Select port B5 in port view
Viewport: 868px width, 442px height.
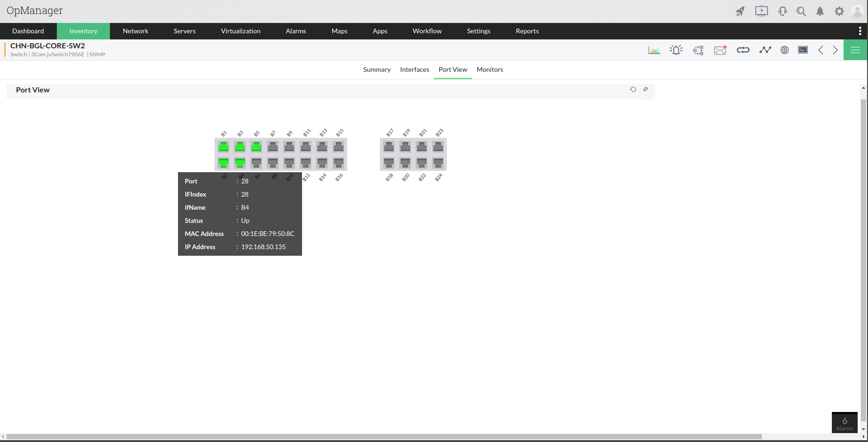pos(256,147)
